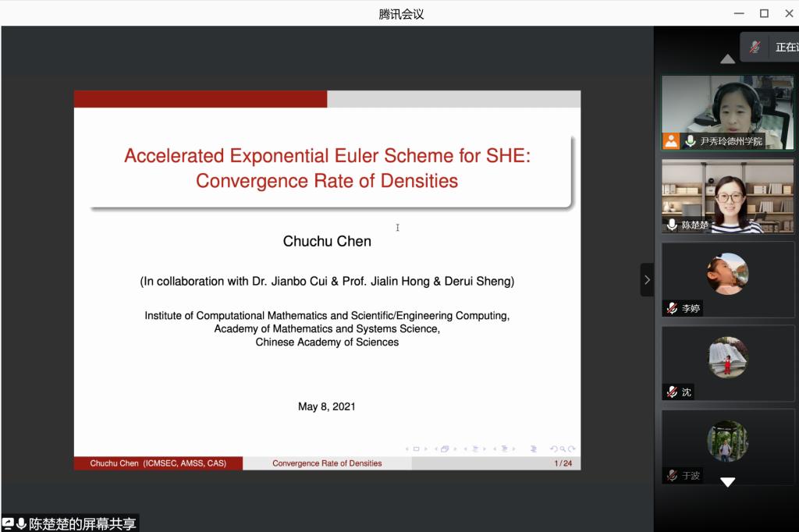Click the Beamer frame navigation icon
Screen dimensions: 799x532
[x=444, y=449]
